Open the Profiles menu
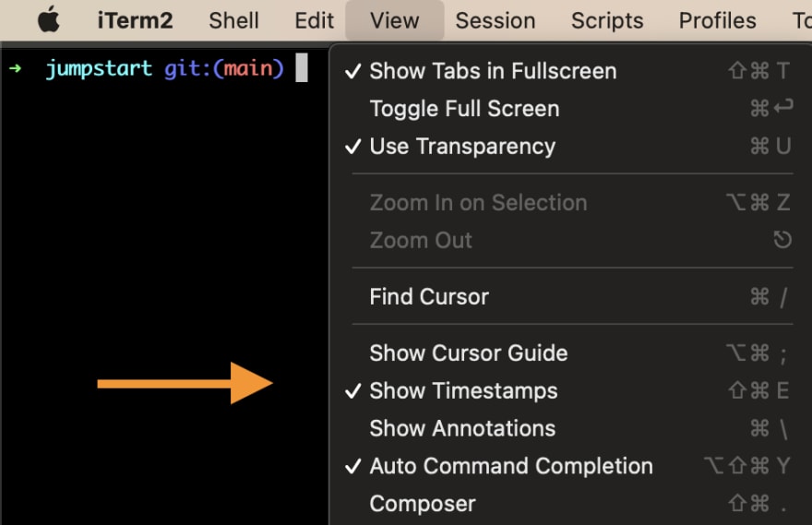 pos(717,20)
